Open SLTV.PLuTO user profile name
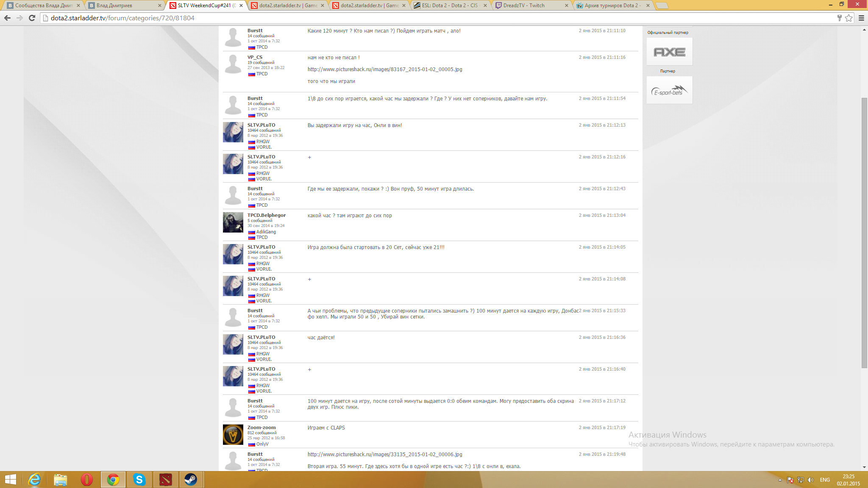Image resolution: width=868 pixels, height=488 pixels. 261,125
